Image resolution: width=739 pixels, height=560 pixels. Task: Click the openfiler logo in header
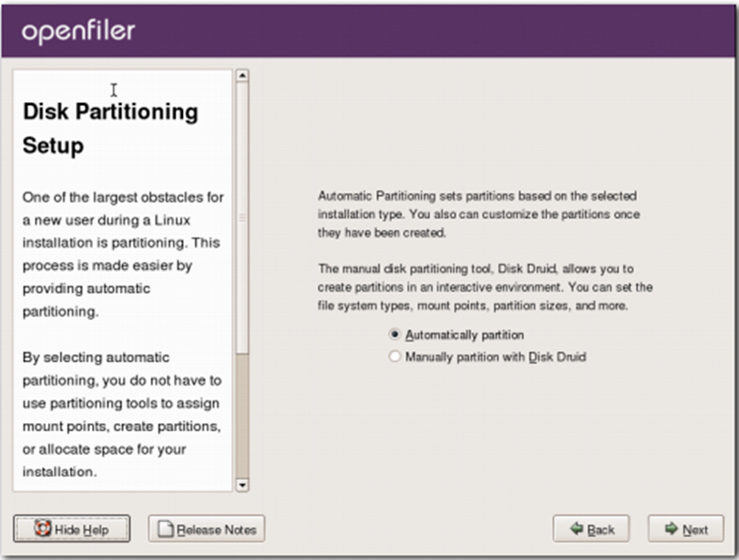click(x=78, y=32)
